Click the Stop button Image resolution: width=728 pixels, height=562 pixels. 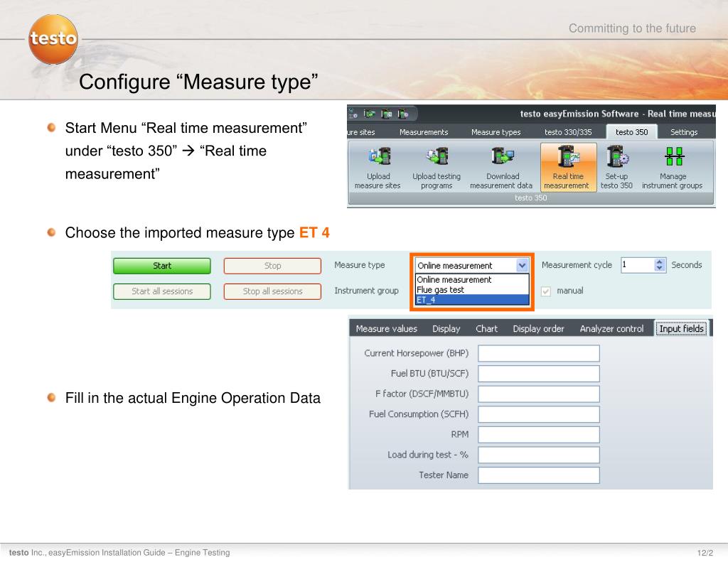pos(272,266)
